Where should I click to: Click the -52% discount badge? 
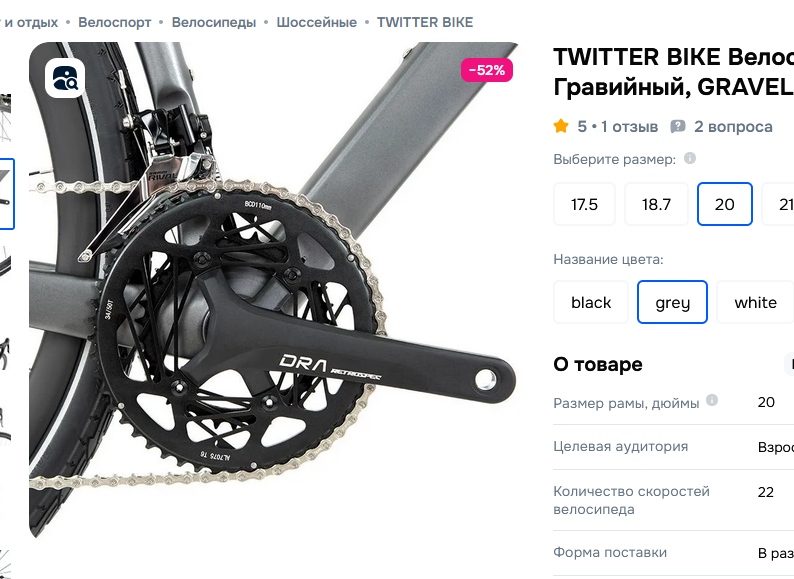[x=487, y=70]
